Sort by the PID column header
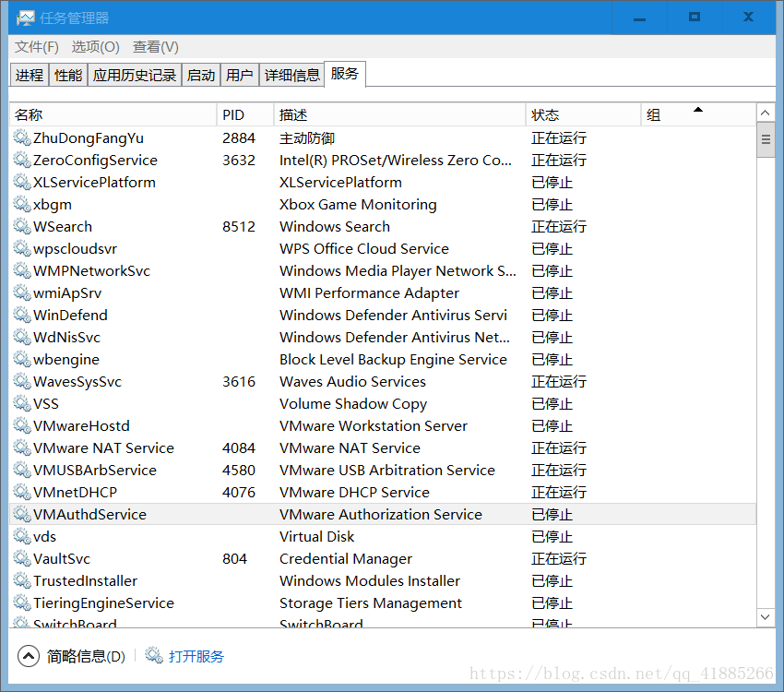The height and width of the screenshot is (692, 784). click(245, 114)
